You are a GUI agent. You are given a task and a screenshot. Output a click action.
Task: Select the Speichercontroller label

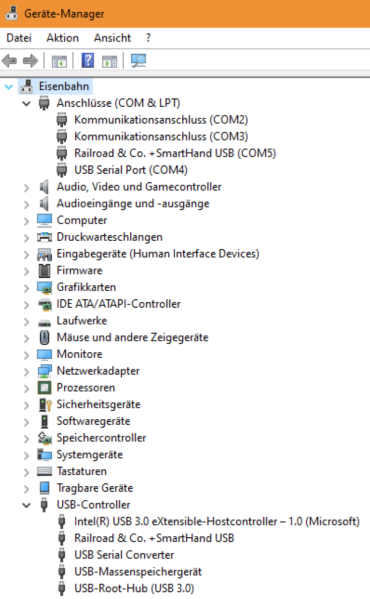101,438
